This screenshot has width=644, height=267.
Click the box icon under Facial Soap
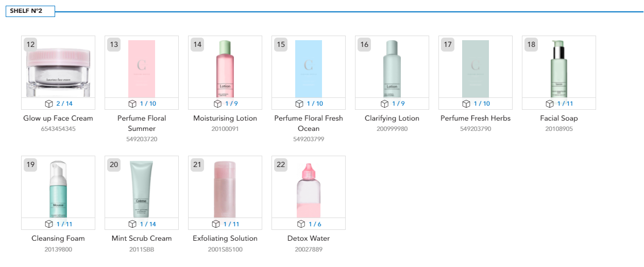[550, 104]
